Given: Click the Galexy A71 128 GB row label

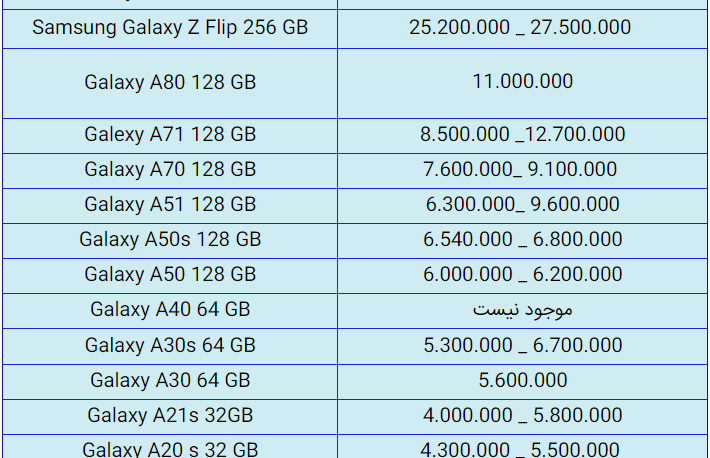Looking at the screenshot, I should click(x=170, y=135).
